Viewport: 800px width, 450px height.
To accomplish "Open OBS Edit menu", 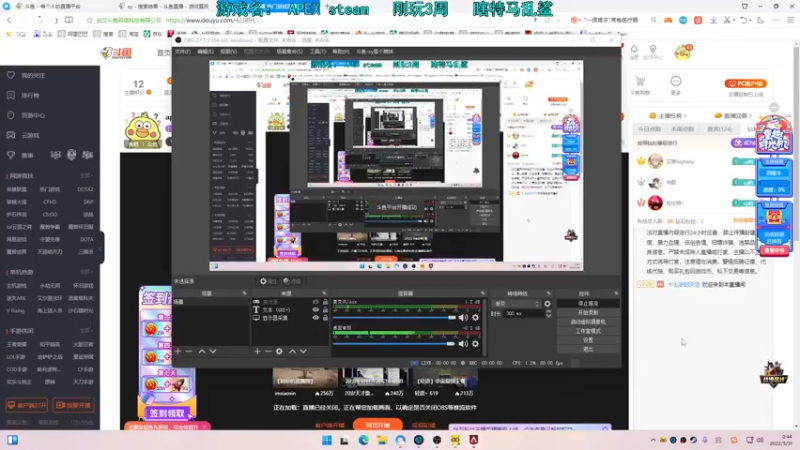I will coord(205,52).
